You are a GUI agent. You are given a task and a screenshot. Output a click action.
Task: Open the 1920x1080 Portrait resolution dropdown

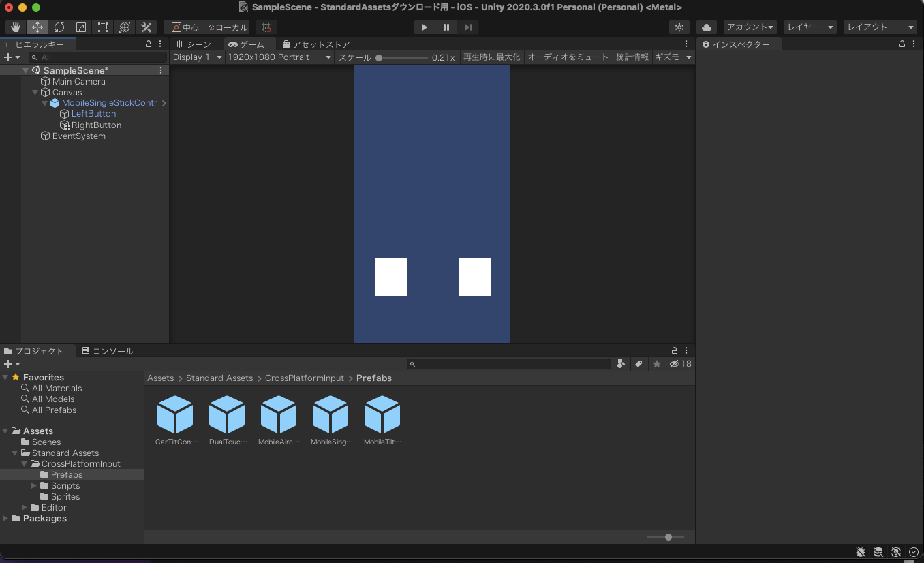pyautogui.click(x=279, y=57)
